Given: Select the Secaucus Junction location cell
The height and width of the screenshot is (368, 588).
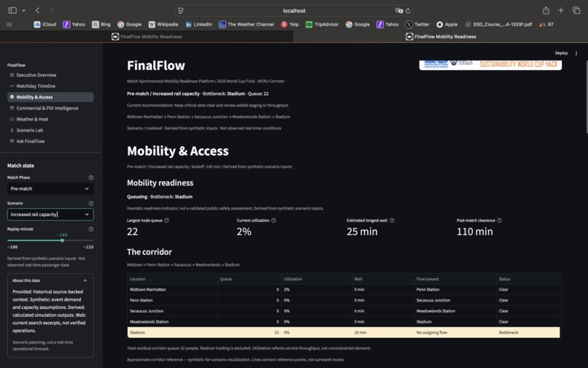Looking at the screenshot, I should [x=172, y=311].
